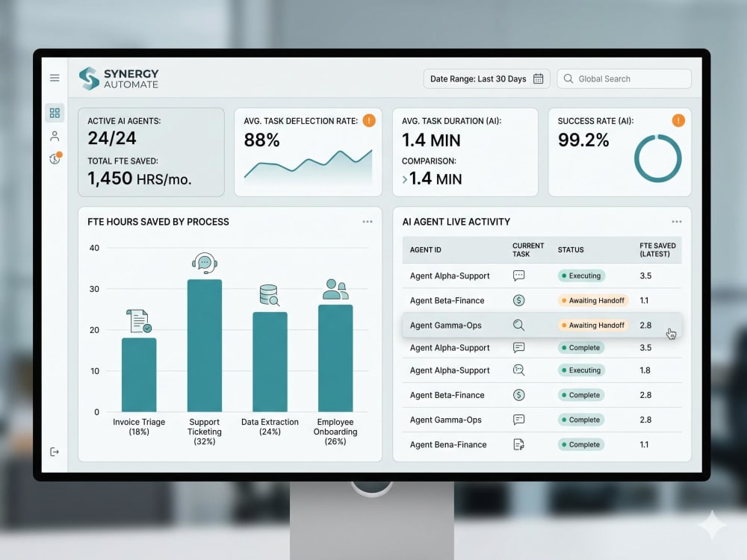Sort by the FTE SAVED (LATEST) column header
This screenshot has width=747, height=560.
pos(657,249)
